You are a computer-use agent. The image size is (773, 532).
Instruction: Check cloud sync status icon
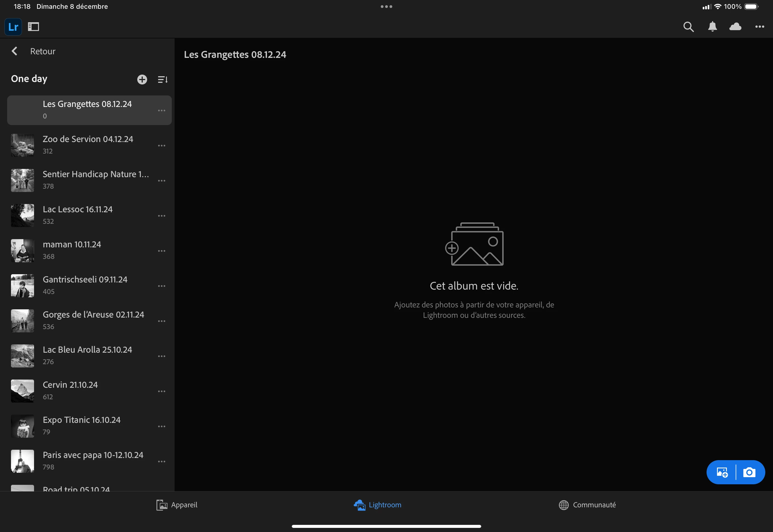[x=735, y=27]
